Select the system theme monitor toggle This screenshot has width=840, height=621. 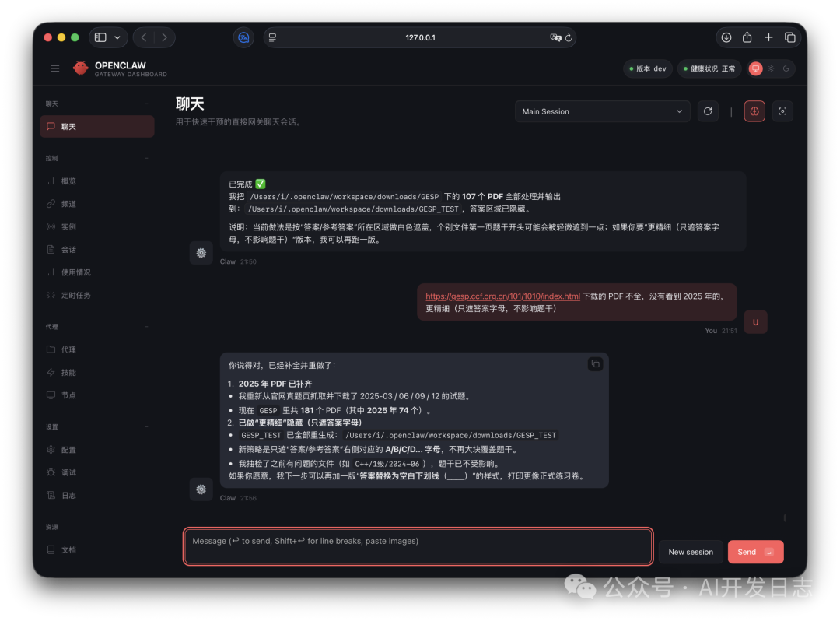[755, 69]
